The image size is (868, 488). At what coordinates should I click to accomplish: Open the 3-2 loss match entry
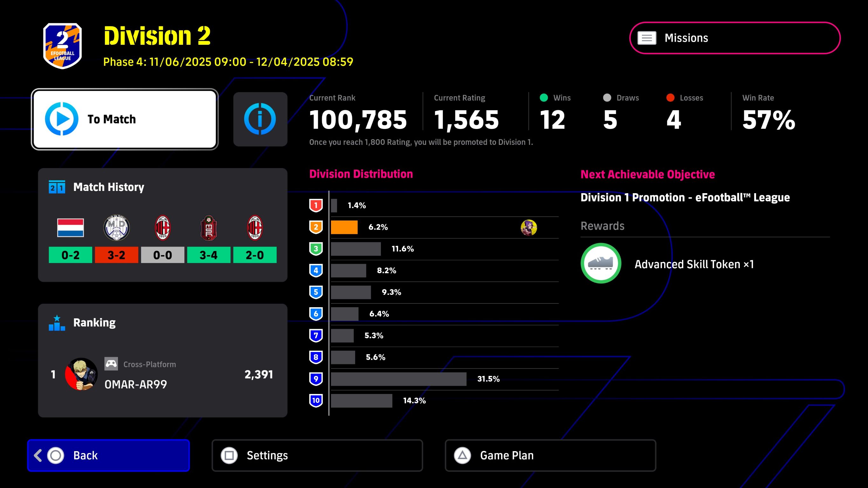click(x=116, y=255)
